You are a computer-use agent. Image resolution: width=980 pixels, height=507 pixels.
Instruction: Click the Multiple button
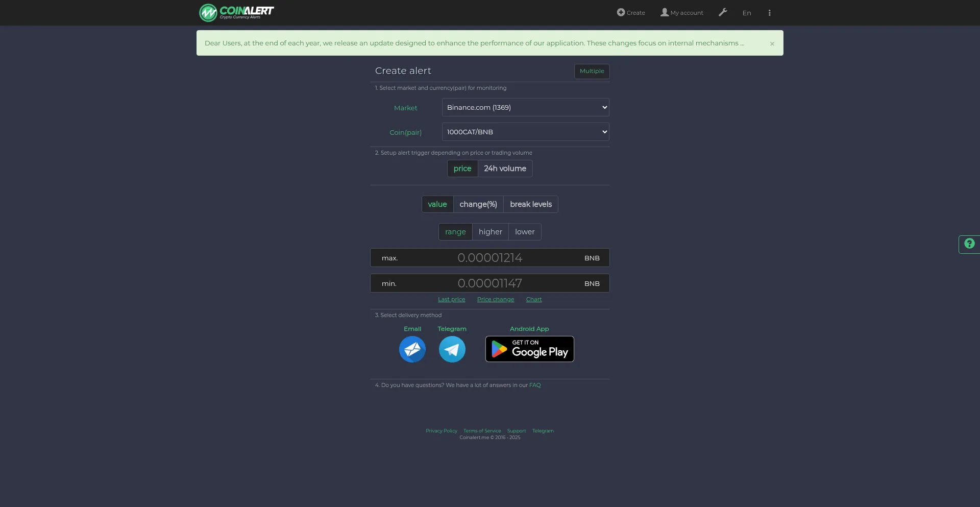pyautogui.click(x=591, y=71)
